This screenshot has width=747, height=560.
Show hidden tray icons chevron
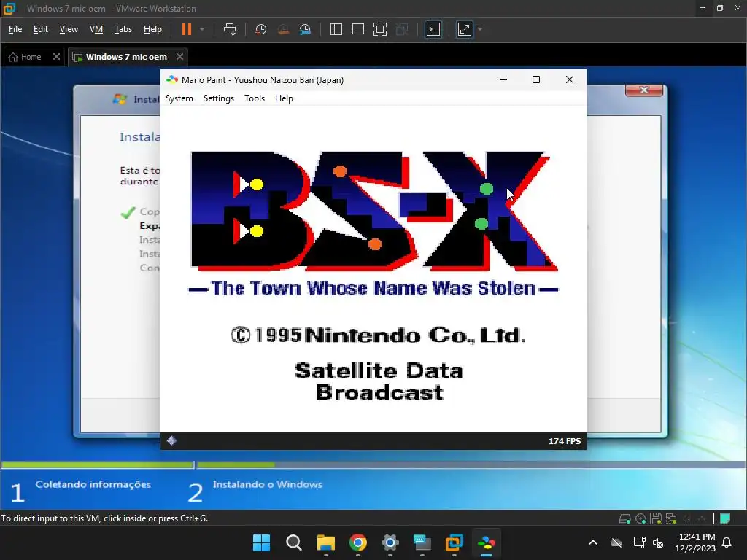click(593, 542)
